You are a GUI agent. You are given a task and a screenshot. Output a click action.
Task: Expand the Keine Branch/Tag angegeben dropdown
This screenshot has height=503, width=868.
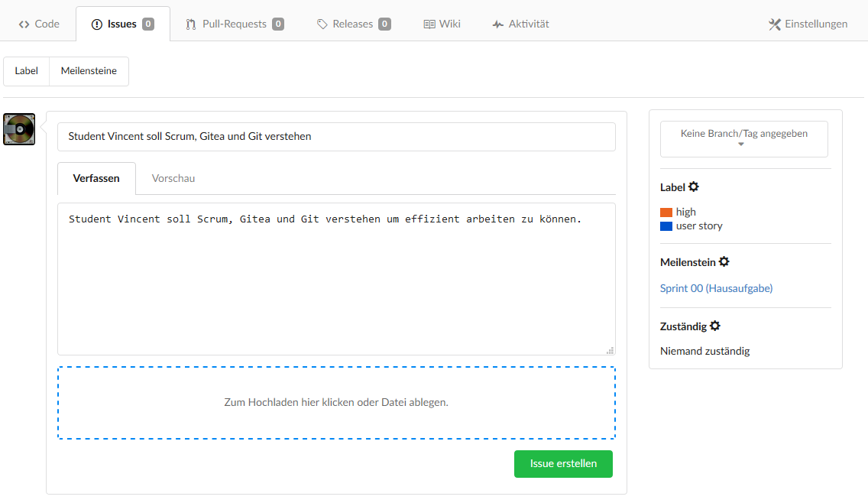[744, 138]
